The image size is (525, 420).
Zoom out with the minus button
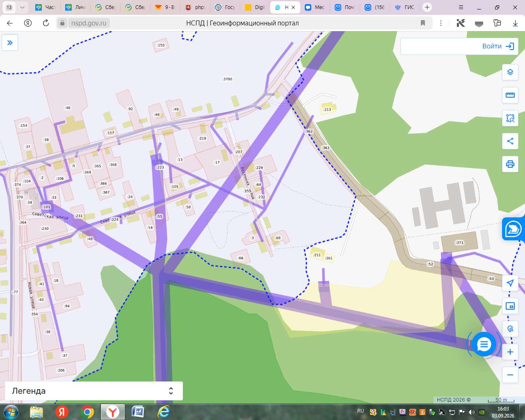510,375
